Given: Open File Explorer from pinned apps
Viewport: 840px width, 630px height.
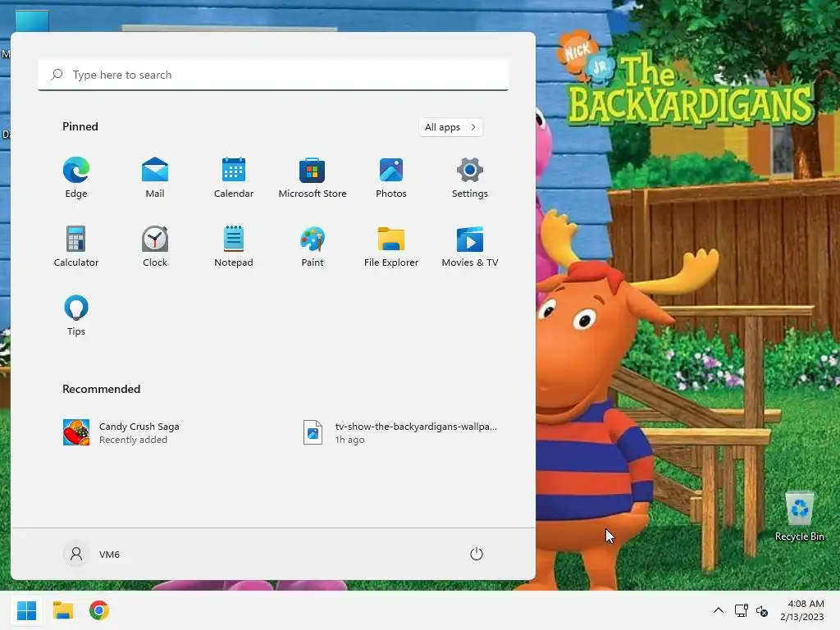Looking at the screenshot, I should coord(391,246).
